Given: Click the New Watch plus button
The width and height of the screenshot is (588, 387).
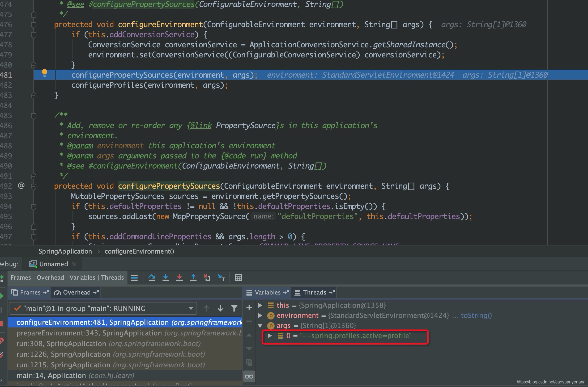Looking at the screenshot, I should pyautogui.click(x=249, y=308).
